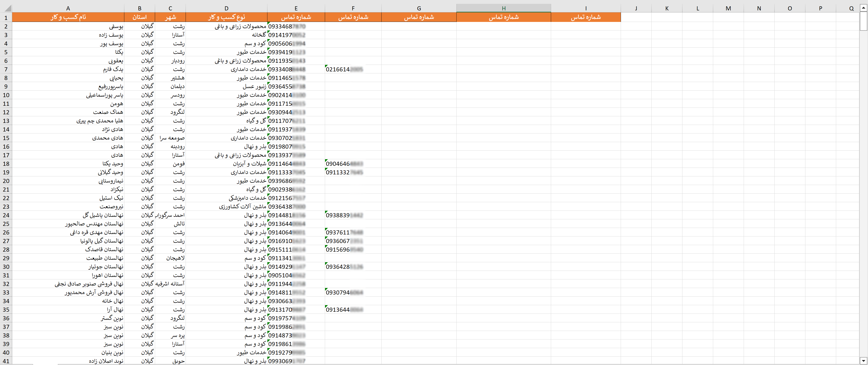868x365 pixels.
Task: Select the name cell 'هلیا محمدی چم پیری'
Action: click(68, 121)
